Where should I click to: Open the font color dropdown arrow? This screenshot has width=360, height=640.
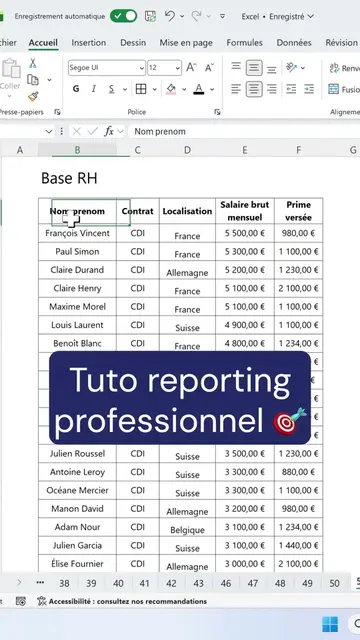coord(212,89)
